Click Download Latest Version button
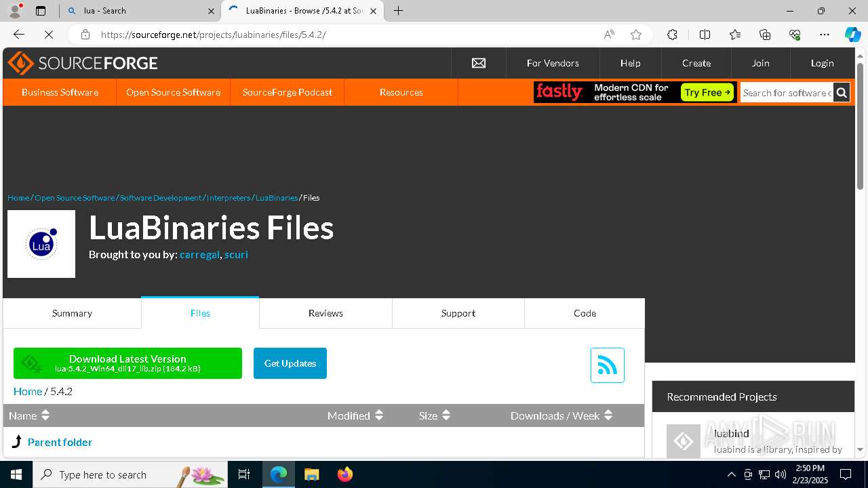Image resolution: width=868 pixels, height=488 pixels. (x=127, y=363)
